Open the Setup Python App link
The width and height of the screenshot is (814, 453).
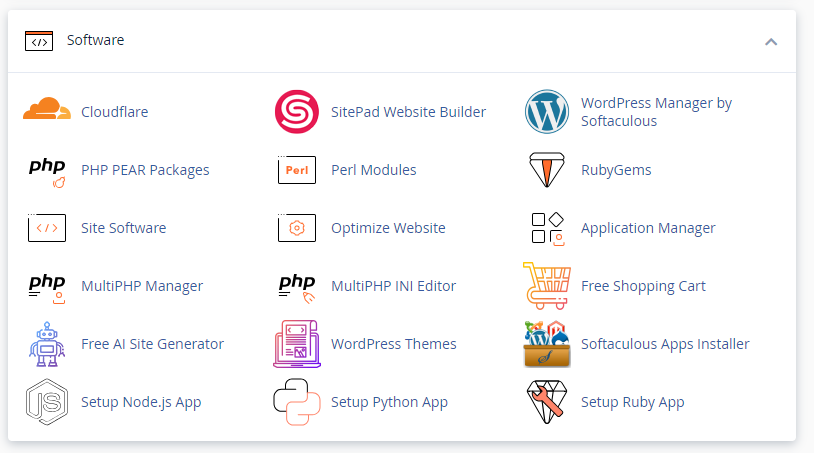point(389,402)
